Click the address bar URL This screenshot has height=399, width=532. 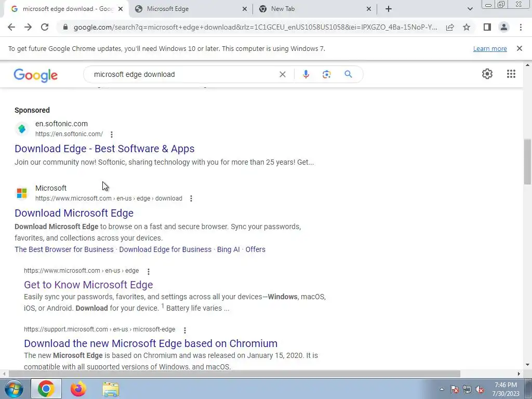pyautogui.click(x=255, y=27)
